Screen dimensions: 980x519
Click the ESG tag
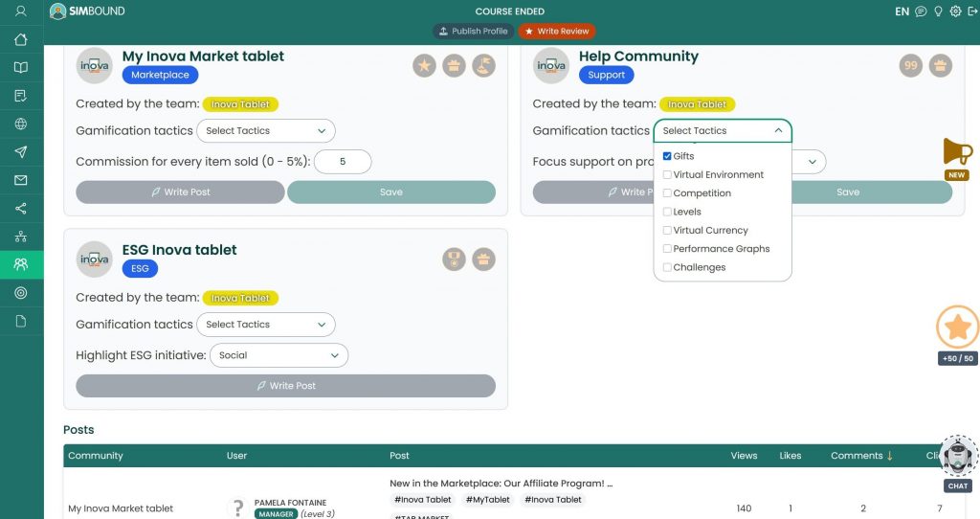click(x=140, y=269)
